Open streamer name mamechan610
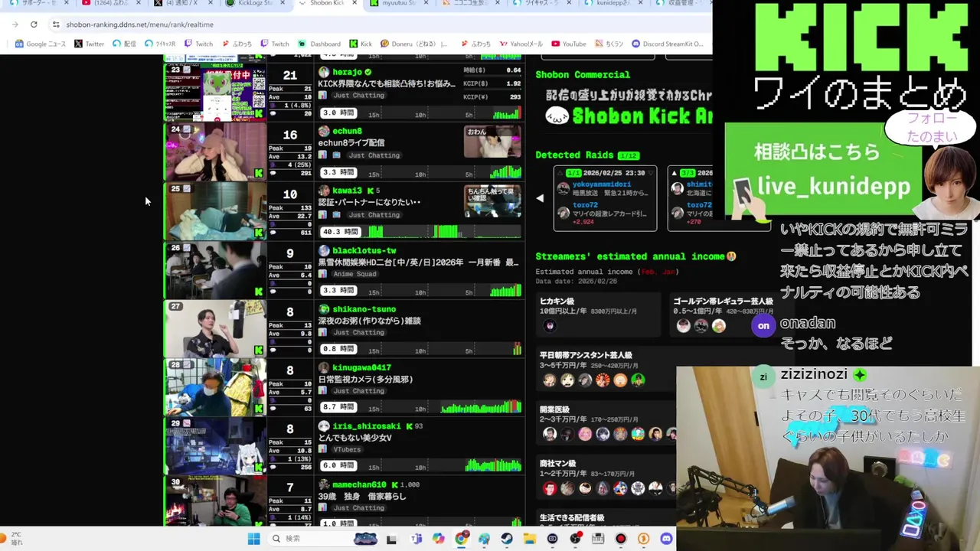 (x=359, y=485)
